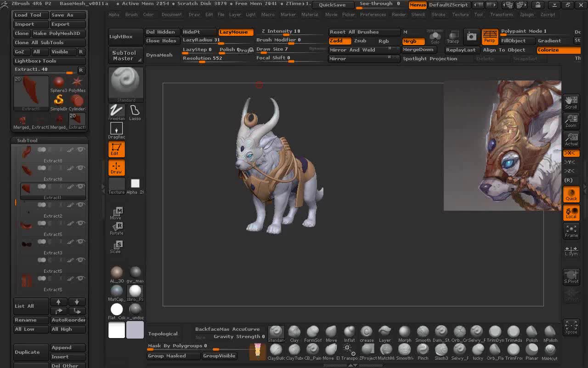This screenshot has width=588, height=368.
Task: Open Mirror And Weld options icon
Action: tap(390, 49)
